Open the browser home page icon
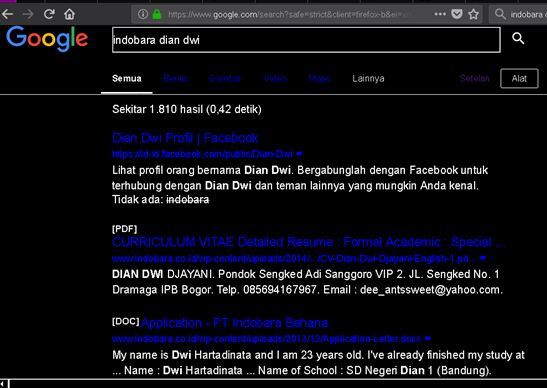 pos(69,14)
